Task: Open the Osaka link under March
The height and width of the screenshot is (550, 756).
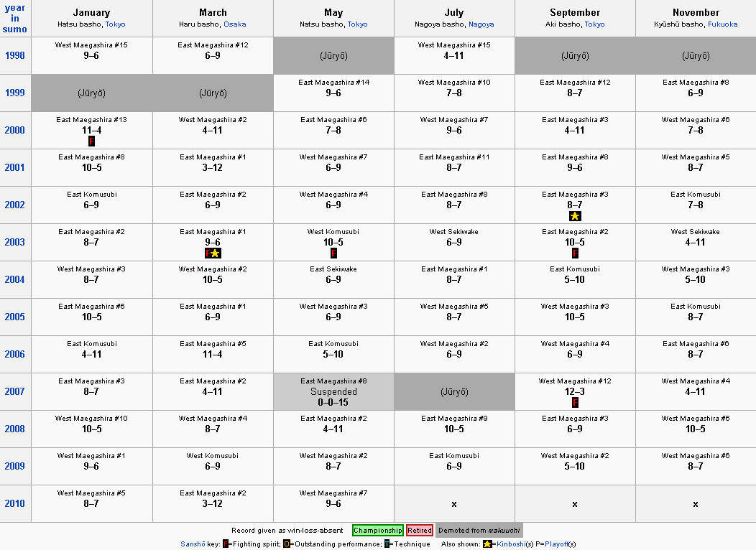Action: pos(235,24)
